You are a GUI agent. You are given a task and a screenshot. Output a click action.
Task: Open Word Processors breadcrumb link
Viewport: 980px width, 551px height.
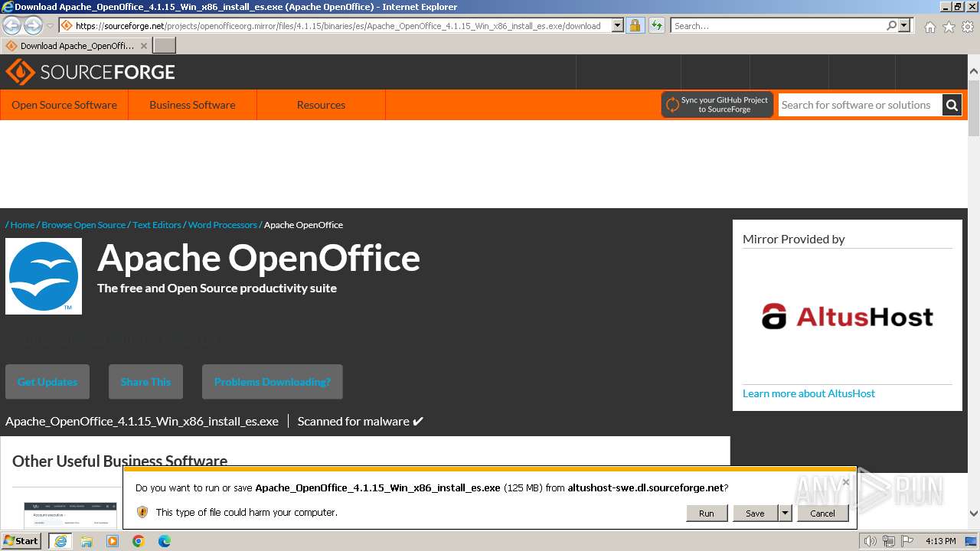tap(223, 225)
